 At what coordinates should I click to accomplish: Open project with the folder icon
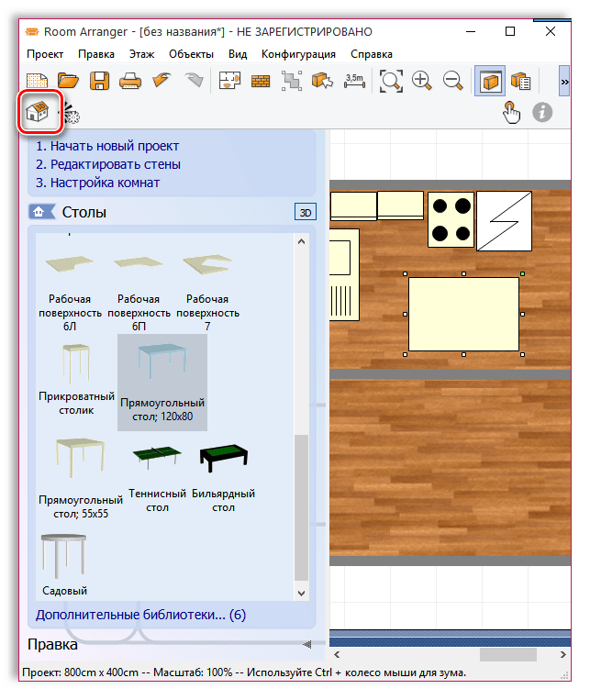pos(69,82)
